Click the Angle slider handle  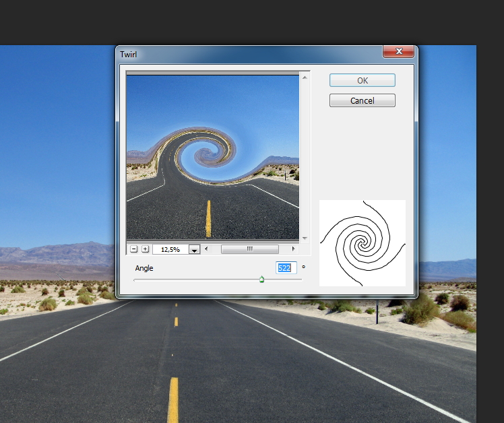pyautogui.click(x=262, y=280)
